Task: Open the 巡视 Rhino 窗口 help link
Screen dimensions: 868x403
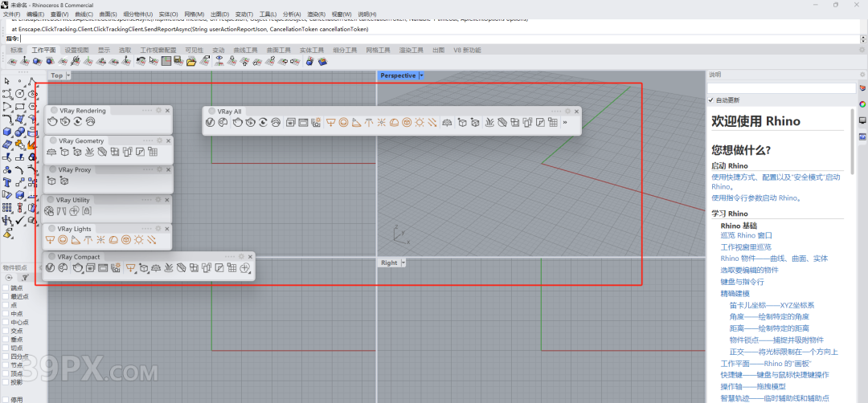Action: [746, 235]
